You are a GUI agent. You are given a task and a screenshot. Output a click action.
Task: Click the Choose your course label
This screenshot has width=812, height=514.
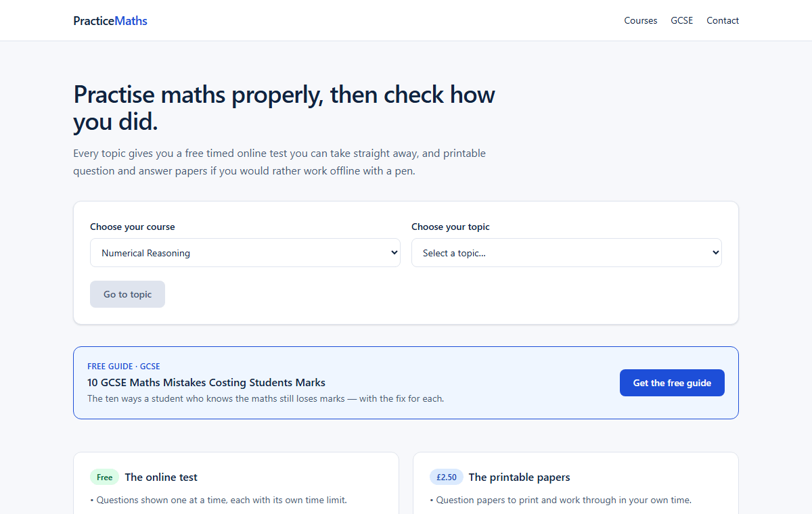[133, 227]
